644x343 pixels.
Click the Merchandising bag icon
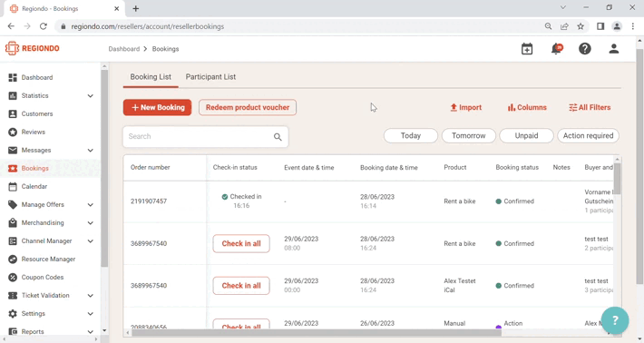[x=13, y=222]
